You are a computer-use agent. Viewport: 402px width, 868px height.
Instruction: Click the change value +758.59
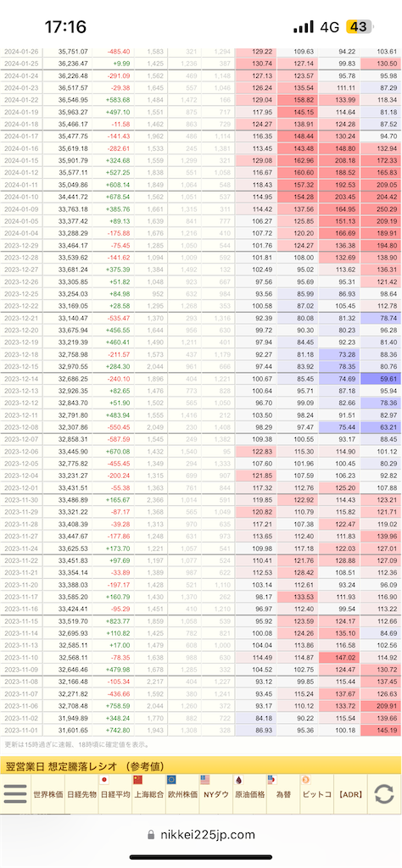(x=118, y=705)
